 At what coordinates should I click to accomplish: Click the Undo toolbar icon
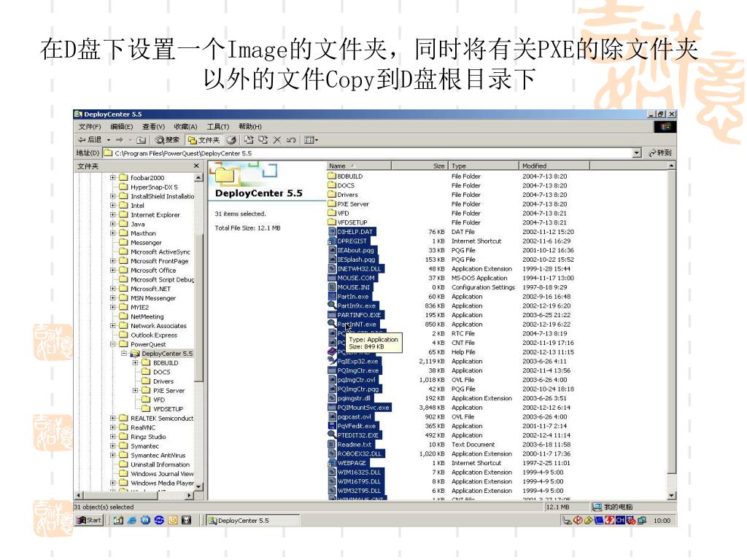(291, 140)
